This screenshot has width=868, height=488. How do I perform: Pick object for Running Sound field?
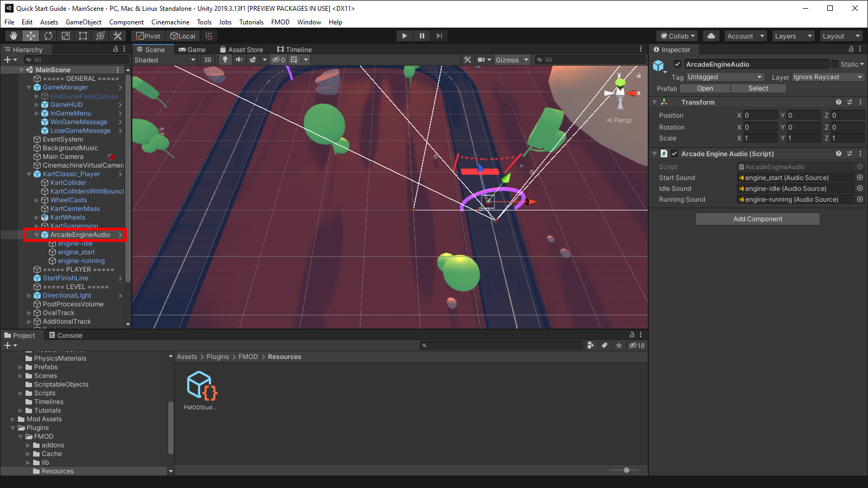[x=860, y=199]
